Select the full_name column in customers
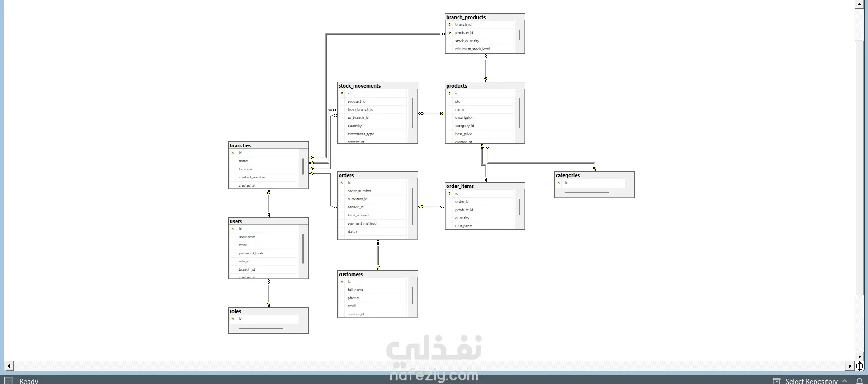This screenshot has width=868, height=384. pos(373,290)
